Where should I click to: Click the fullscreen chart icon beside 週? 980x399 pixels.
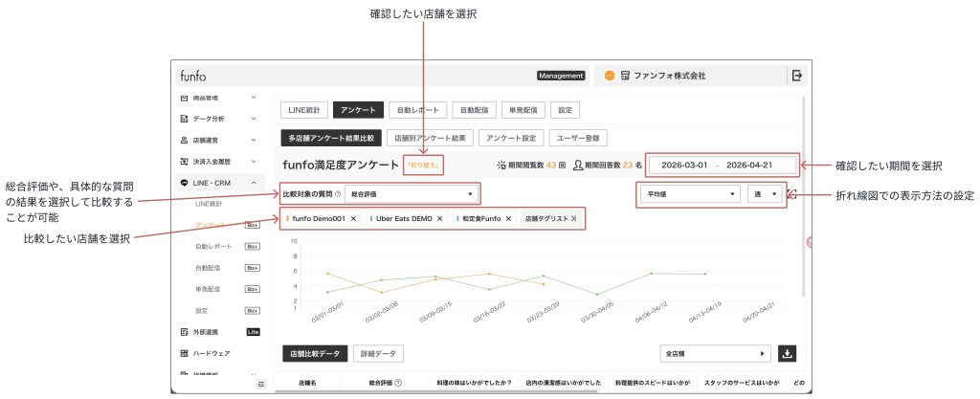(792, 194)
